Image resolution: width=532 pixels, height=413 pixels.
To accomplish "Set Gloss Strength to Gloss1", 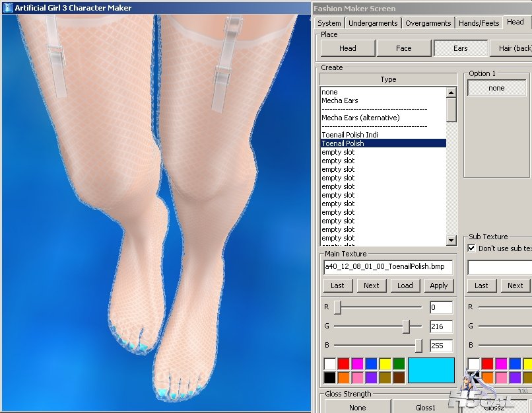I will [425, 407].
